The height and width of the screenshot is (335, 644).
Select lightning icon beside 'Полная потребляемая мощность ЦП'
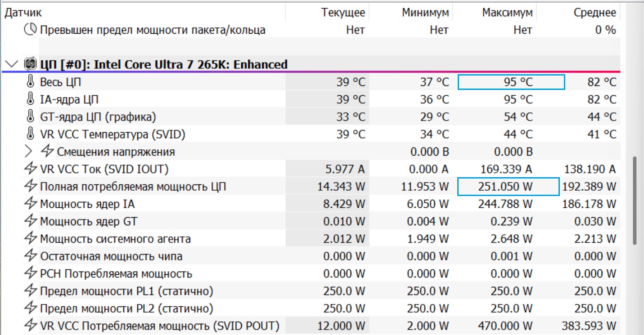30,187
